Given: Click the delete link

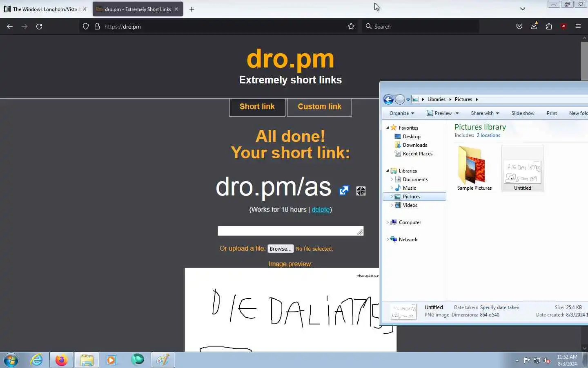Looking at the screenshot, I should coord(321,209).
